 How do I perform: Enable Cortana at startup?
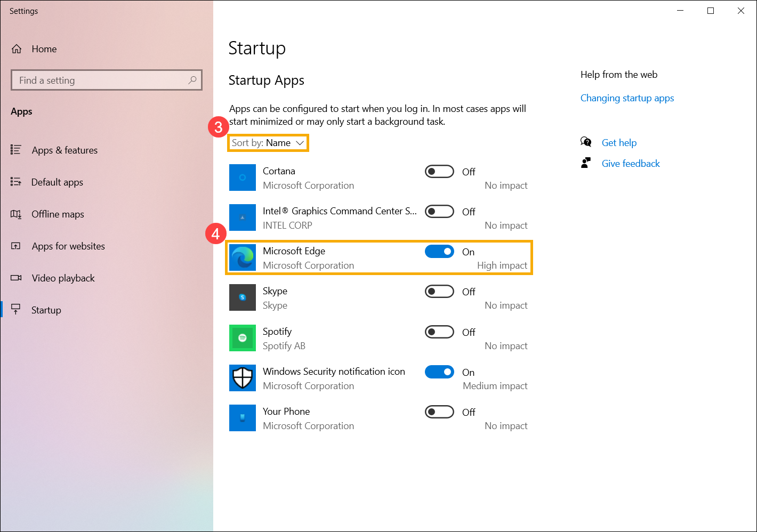tap(439, 172)
